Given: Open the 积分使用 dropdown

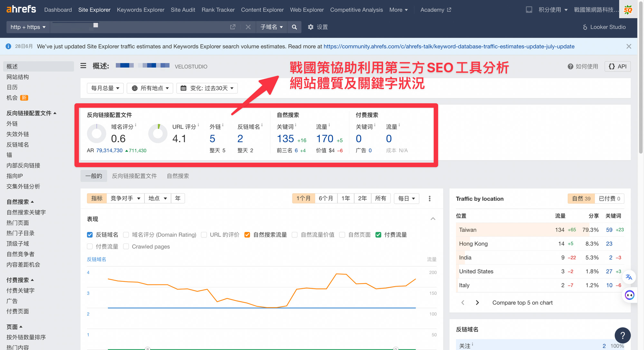Looking at the screenshot, I should tap(553, 10).
